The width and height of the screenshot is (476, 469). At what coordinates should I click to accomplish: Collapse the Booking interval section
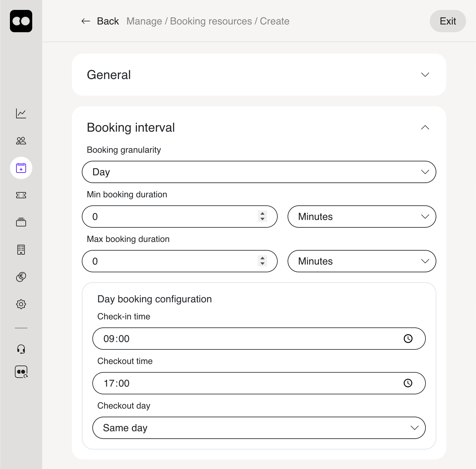click(x=425, y=128)
